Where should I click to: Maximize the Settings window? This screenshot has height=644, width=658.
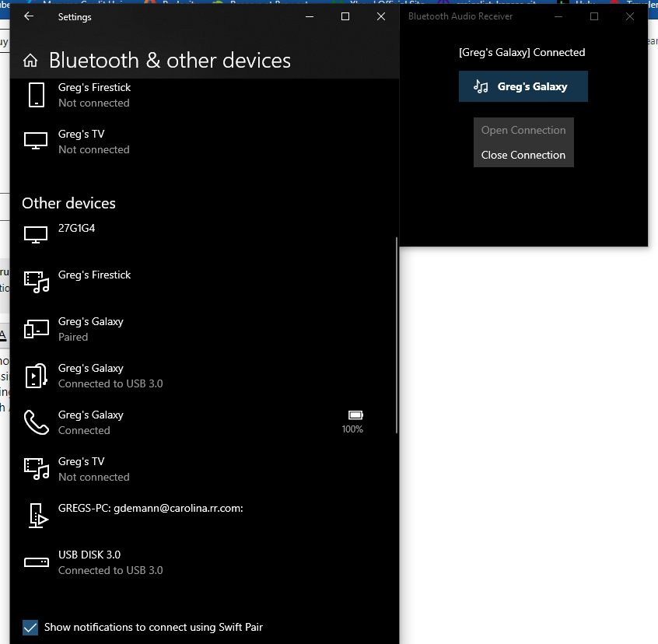345,16
